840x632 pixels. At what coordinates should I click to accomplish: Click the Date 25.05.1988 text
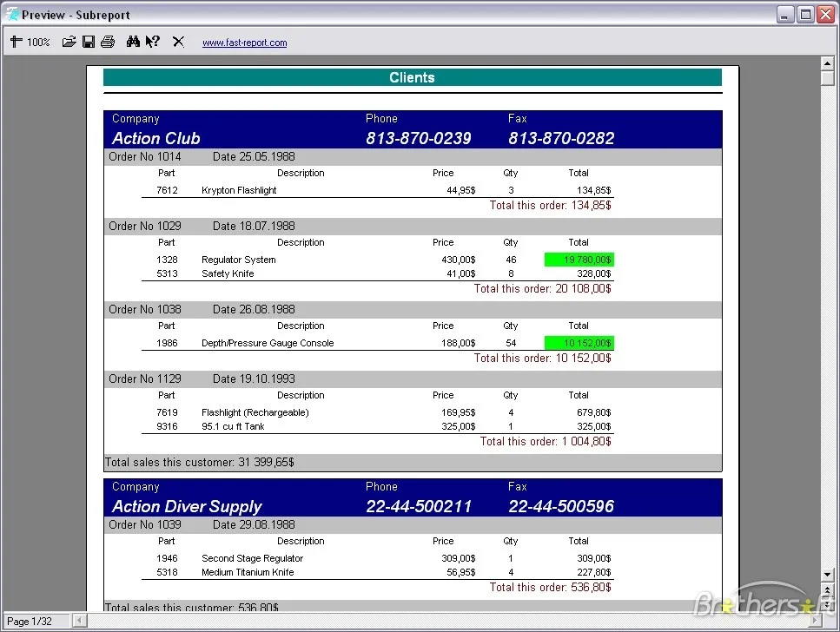254,156
